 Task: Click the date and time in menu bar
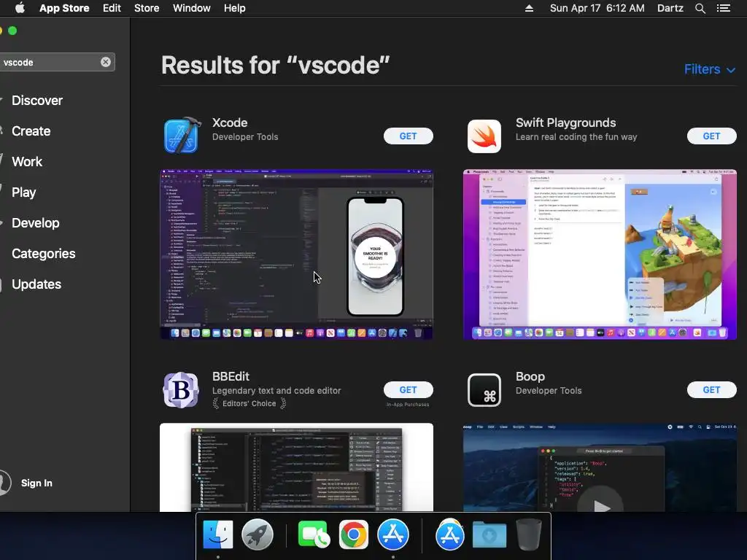(x=597, y=8)
